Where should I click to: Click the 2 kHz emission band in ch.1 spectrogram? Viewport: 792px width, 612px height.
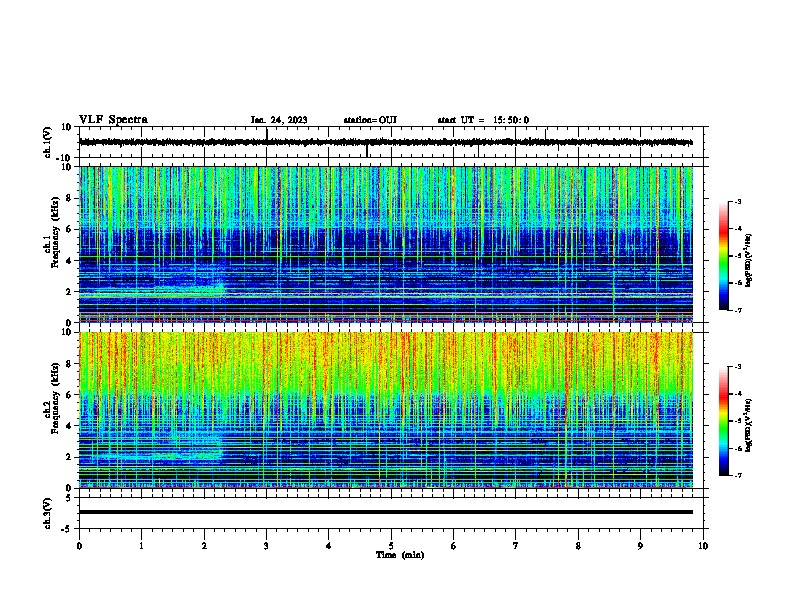pos(152,291)
